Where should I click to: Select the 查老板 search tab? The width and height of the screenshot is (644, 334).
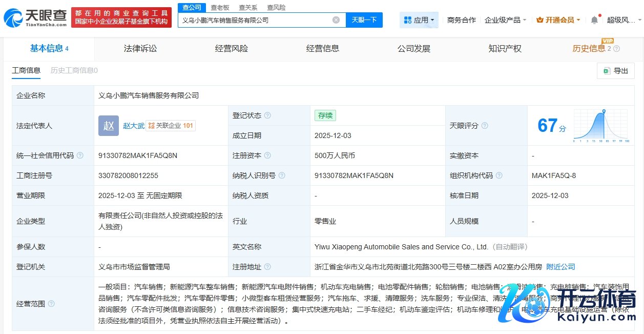220,8
